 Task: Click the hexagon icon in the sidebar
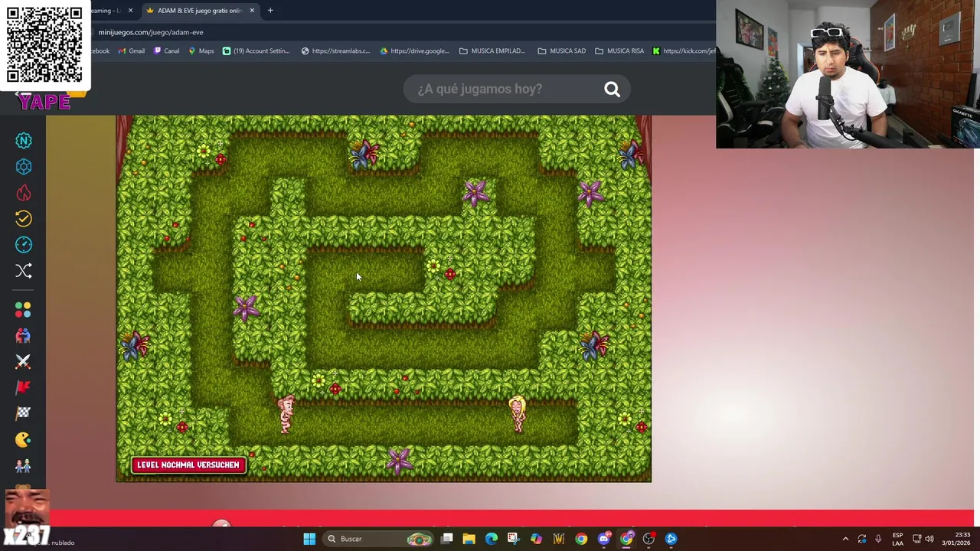point(24,167)
